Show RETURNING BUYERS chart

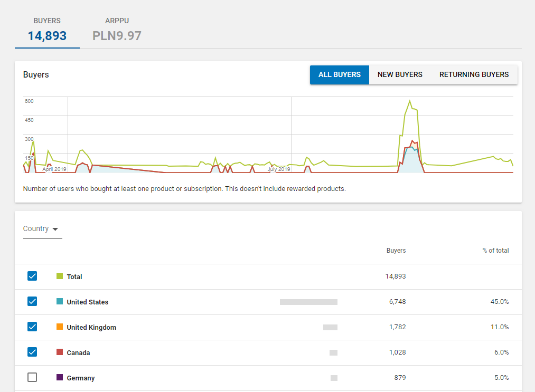474,74
